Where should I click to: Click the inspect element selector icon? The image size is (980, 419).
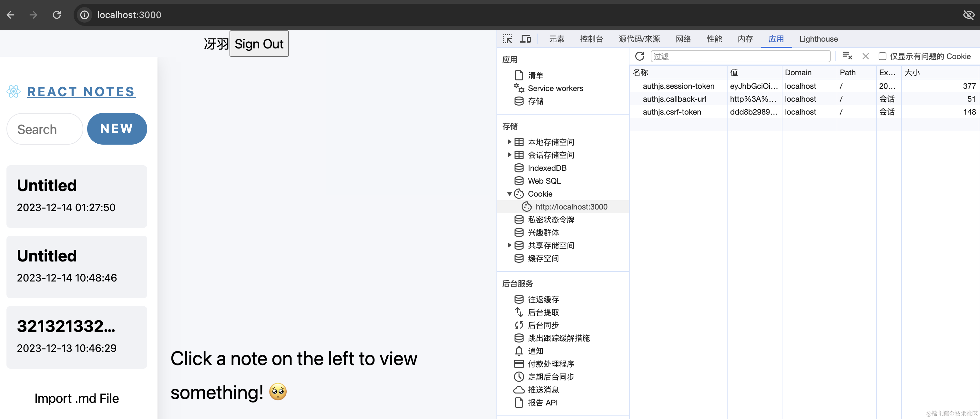pyautogui.click(x=507, y=39)
